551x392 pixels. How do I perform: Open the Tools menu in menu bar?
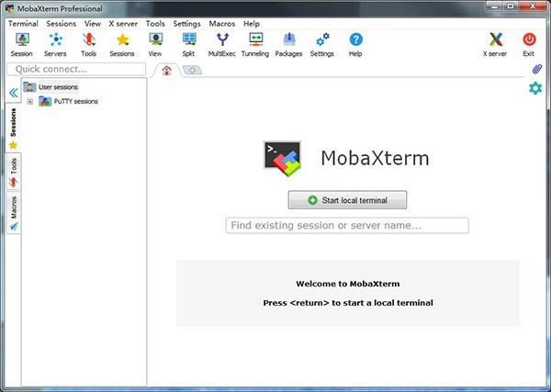click(155, 24)
